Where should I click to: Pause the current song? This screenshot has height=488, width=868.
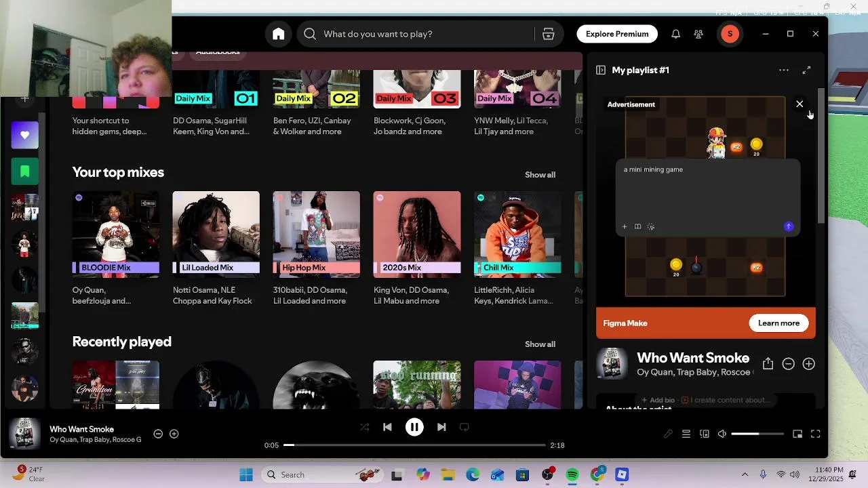coord(414,427)
